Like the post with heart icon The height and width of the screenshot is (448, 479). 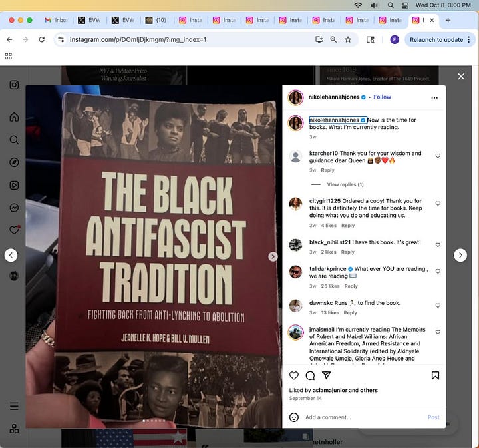[x=294, y=375]
